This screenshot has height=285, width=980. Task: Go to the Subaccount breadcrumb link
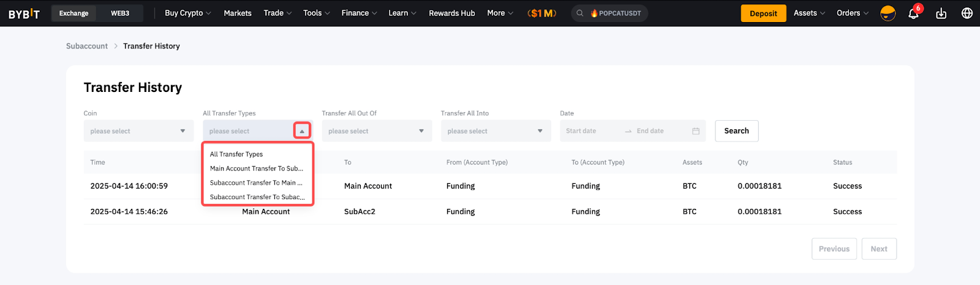pyautogui.click(x=87, y=46)
